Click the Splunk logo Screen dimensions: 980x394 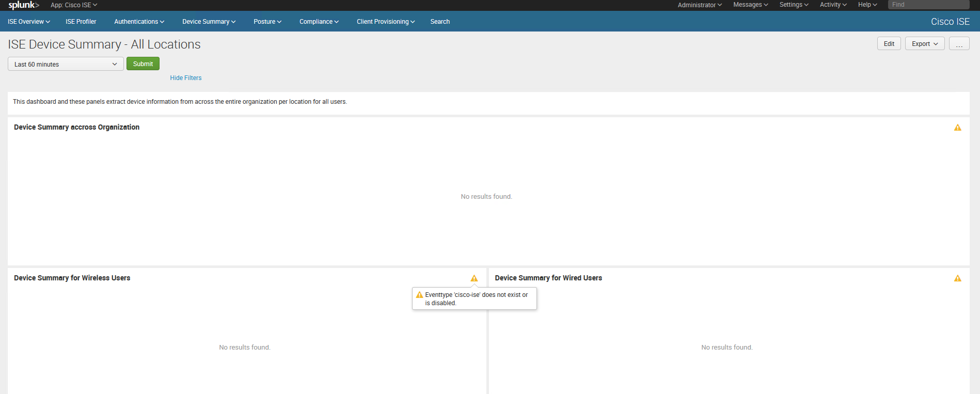[24, 5]
